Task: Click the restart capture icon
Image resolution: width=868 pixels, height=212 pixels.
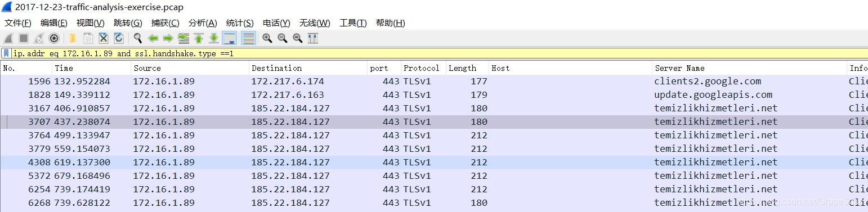Action: (x=39, y=38)
